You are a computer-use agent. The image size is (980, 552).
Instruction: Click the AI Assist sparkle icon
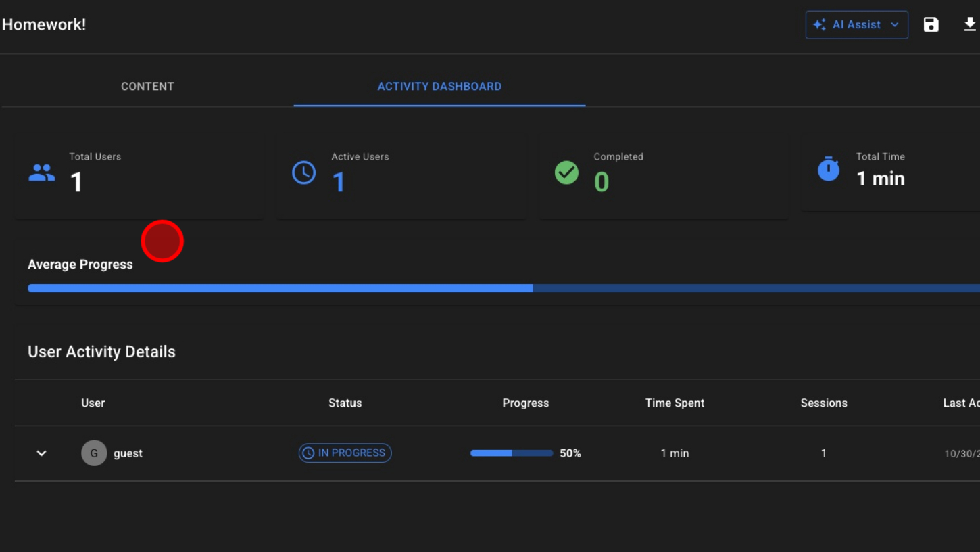820,25
